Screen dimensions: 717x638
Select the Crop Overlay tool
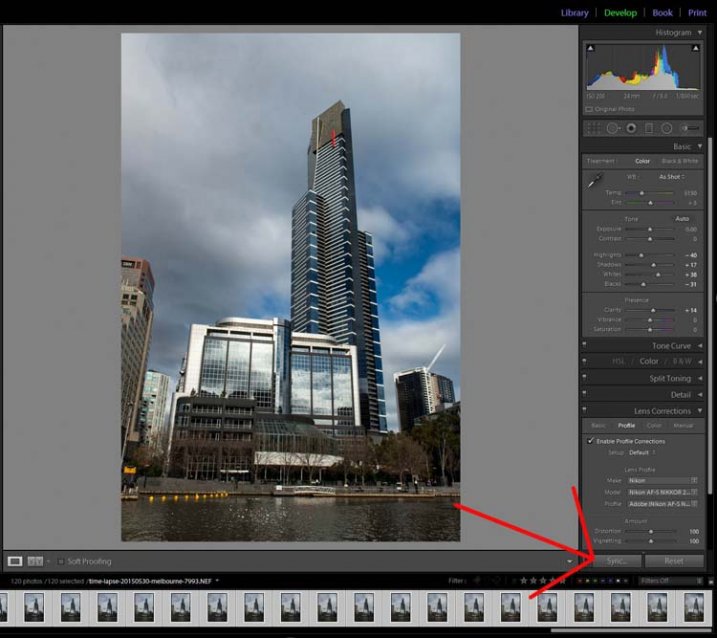coord(592,128)
